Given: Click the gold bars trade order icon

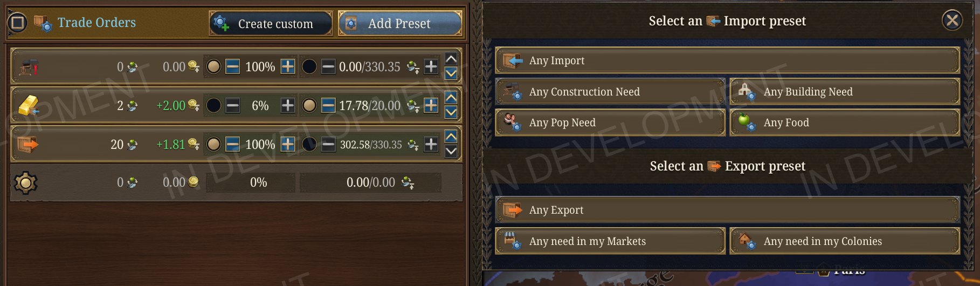Looking at the screenshot, I should coord(29,105).
